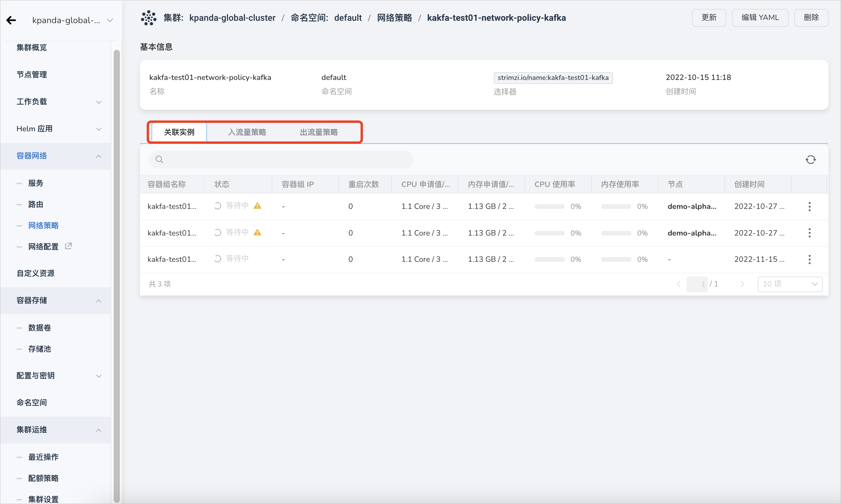
Task: Click the first row CPU usage bar
Action: click(549, 207)
